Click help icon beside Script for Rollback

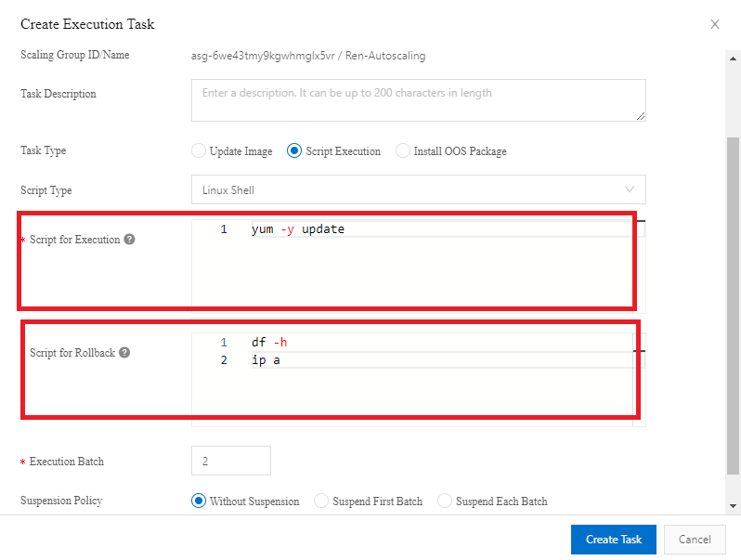click(x=124, y=353)
